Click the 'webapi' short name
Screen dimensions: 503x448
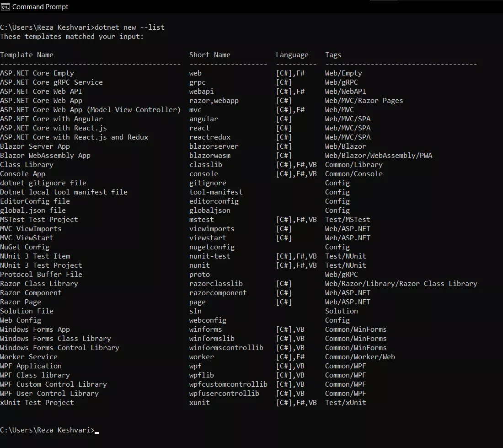pyautogui.click(x=202, y=92)
